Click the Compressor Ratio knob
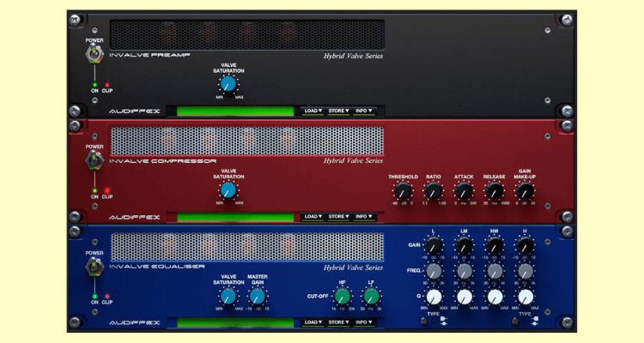 434,191
